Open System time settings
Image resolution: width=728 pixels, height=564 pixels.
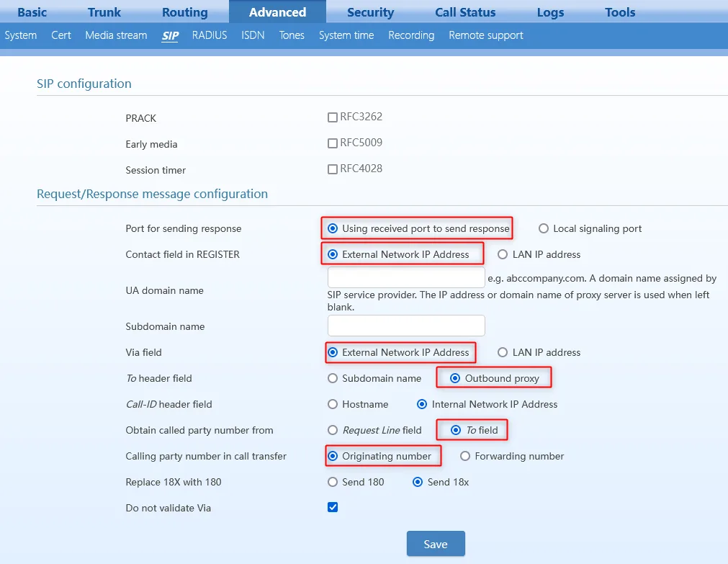(x=346, y=35)
